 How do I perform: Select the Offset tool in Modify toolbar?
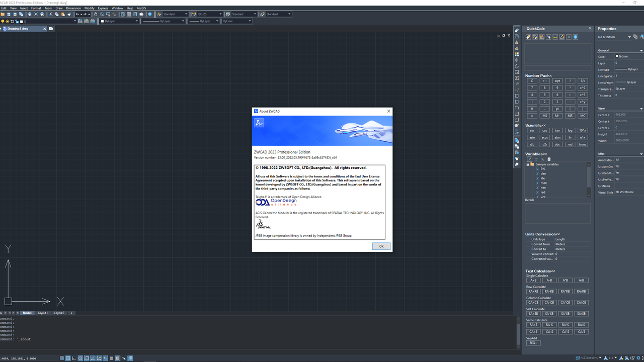pyautogui.click(x=517, y=48)
